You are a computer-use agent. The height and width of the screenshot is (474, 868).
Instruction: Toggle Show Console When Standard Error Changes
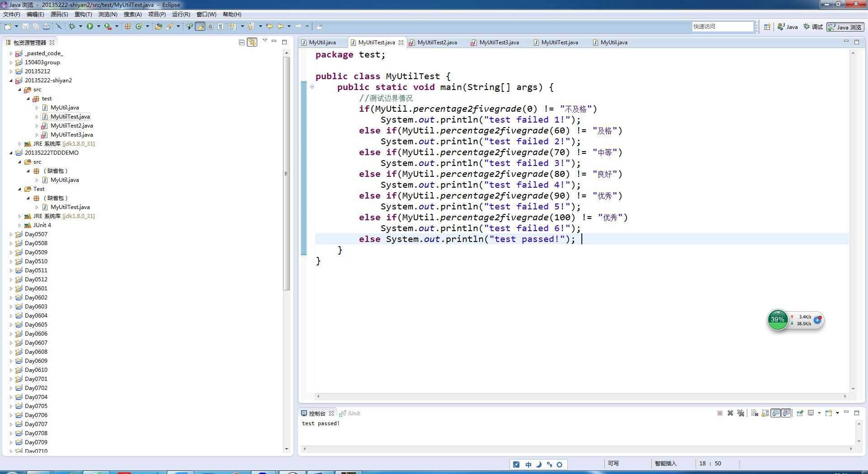pyautogui.click(x=786, y=413)
